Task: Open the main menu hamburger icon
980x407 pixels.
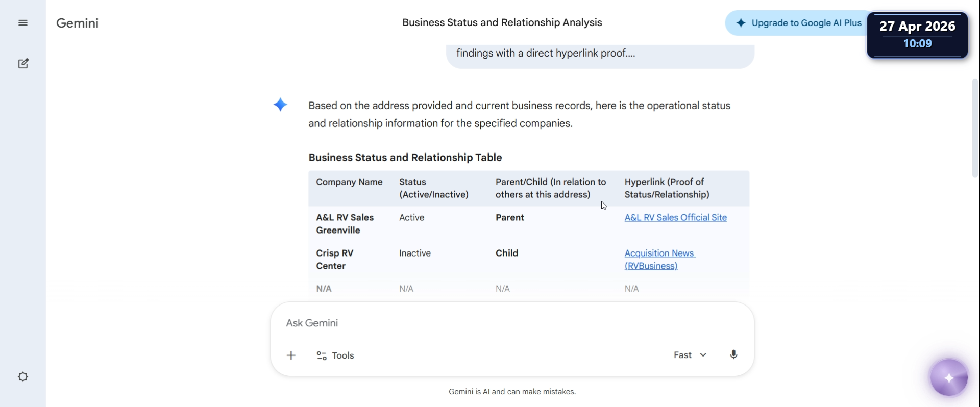Action: coord(23,23)
